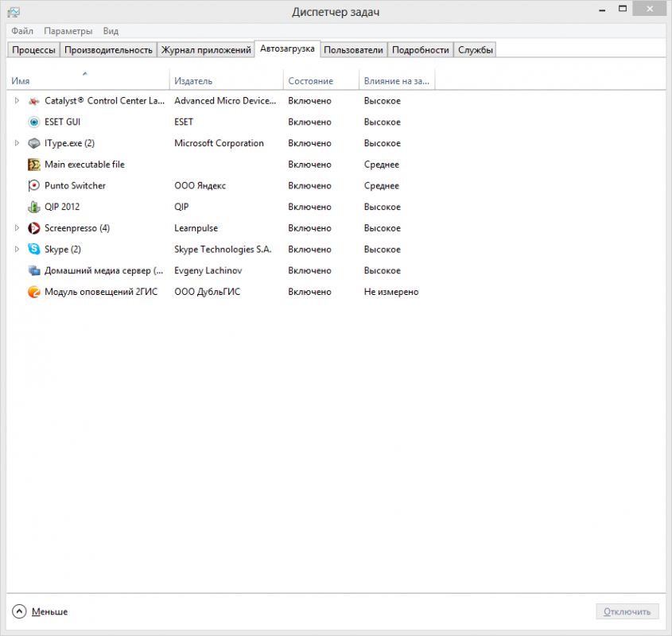Sort by the Состояние column header

pos(321,80)
